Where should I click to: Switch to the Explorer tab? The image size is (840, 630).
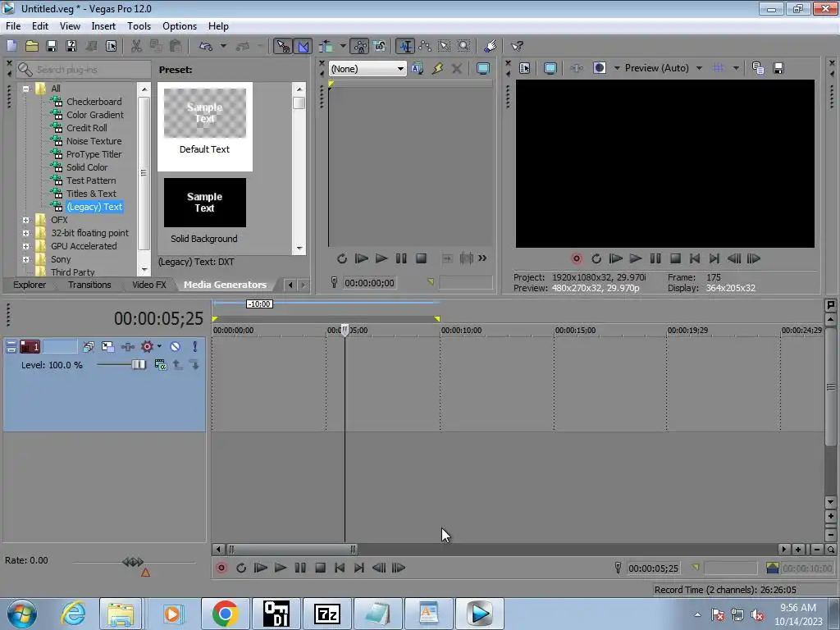click(30, 285)
